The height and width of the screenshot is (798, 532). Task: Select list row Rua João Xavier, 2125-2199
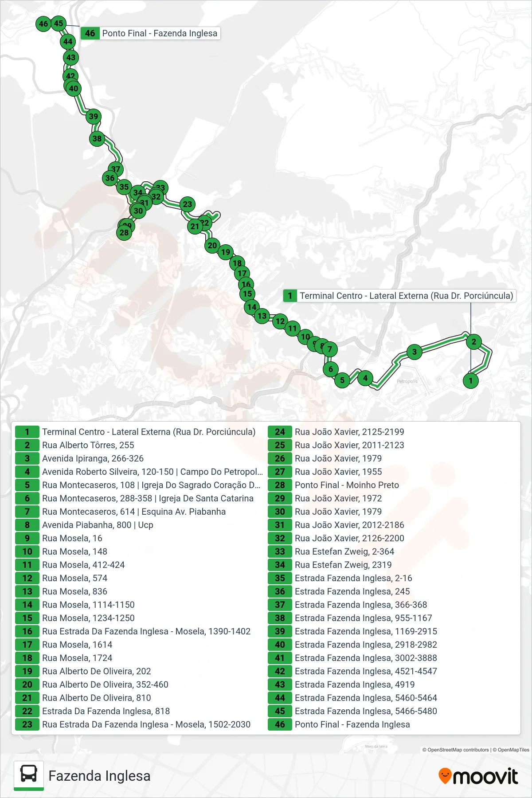coord(392,432)
